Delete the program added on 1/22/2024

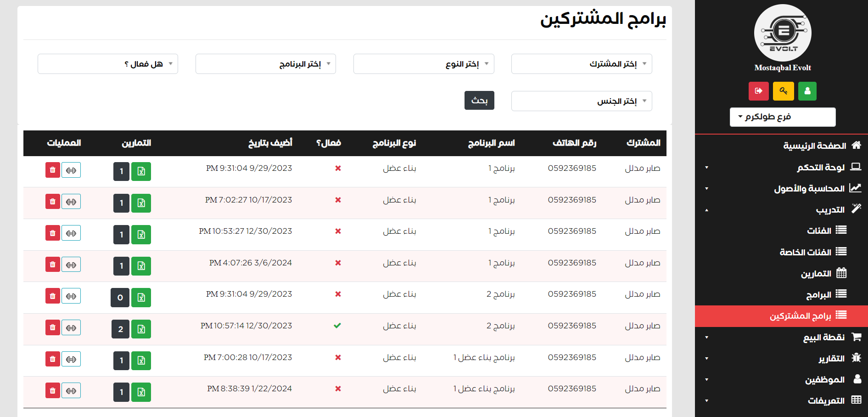53,390
